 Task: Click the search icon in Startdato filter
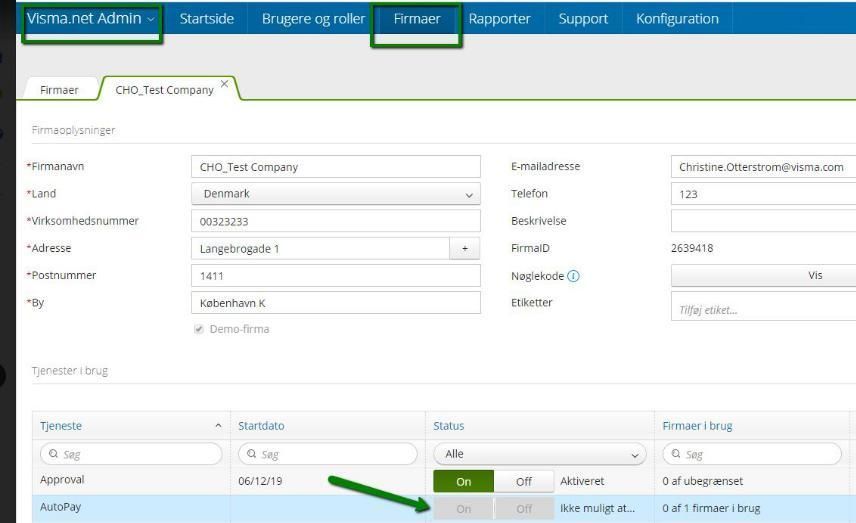pos(252,454)
